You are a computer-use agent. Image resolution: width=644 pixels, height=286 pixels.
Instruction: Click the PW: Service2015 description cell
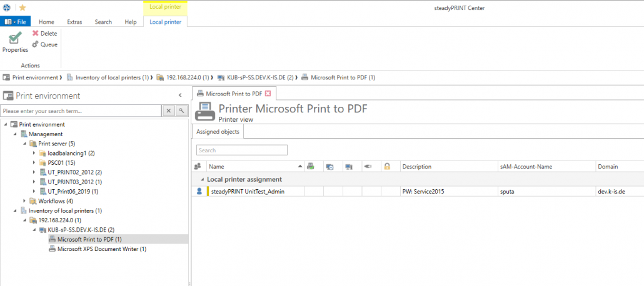448,191
